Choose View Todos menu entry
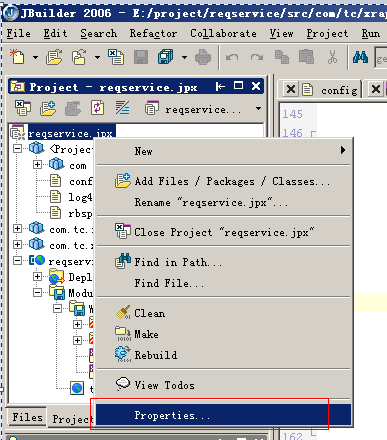This screenshot has width=387, height=440. (223, 385)
